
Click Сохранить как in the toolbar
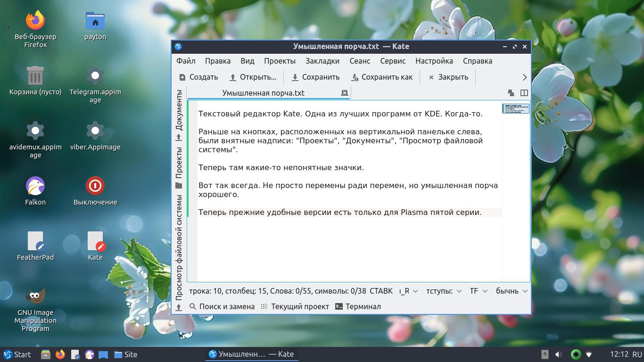382,77
